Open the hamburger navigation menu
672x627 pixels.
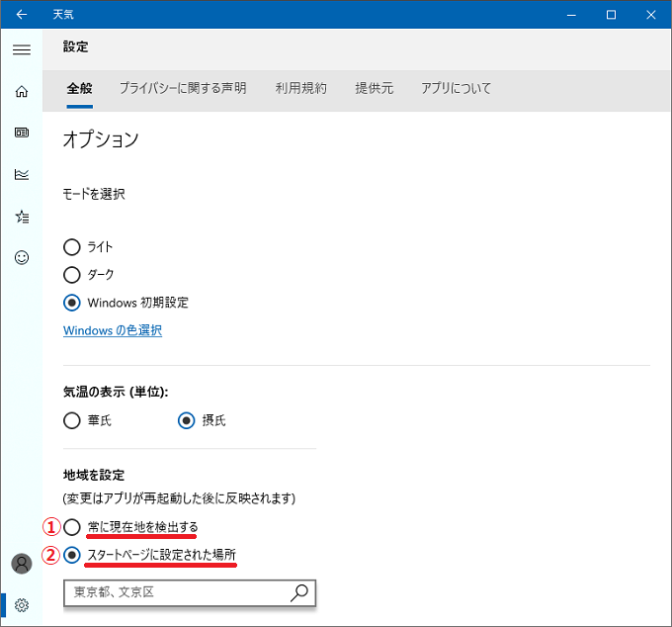point(22,49)
